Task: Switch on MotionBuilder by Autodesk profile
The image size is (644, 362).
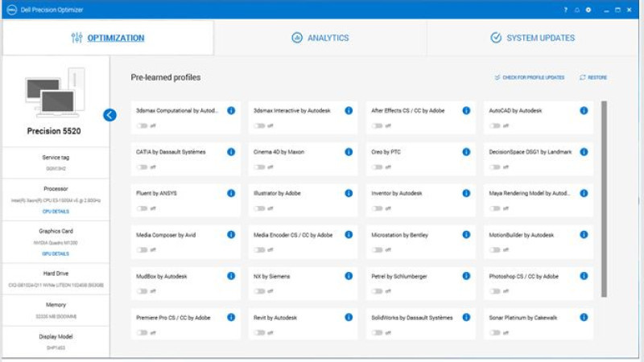Action: tap(495, 249)
